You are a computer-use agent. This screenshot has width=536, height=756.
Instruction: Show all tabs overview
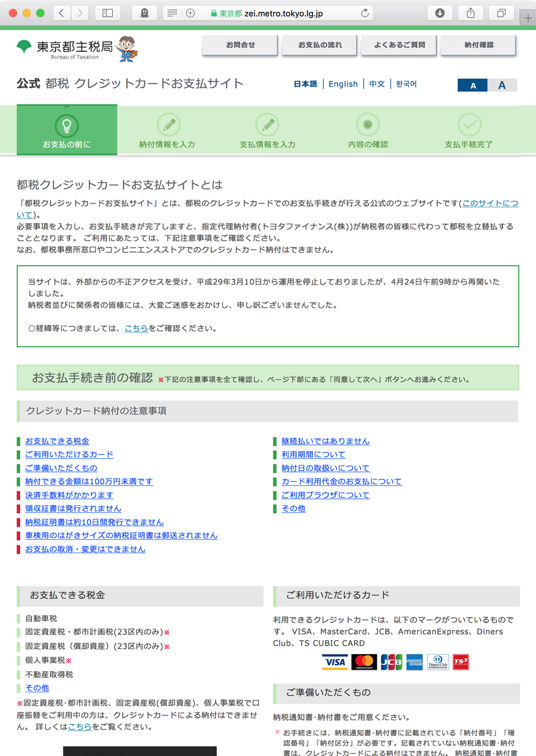pos(501,13)
